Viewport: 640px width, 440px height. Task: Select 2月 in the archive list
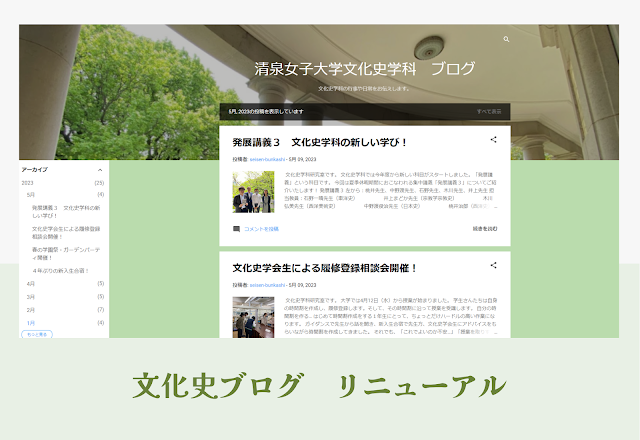click(31, 310)
